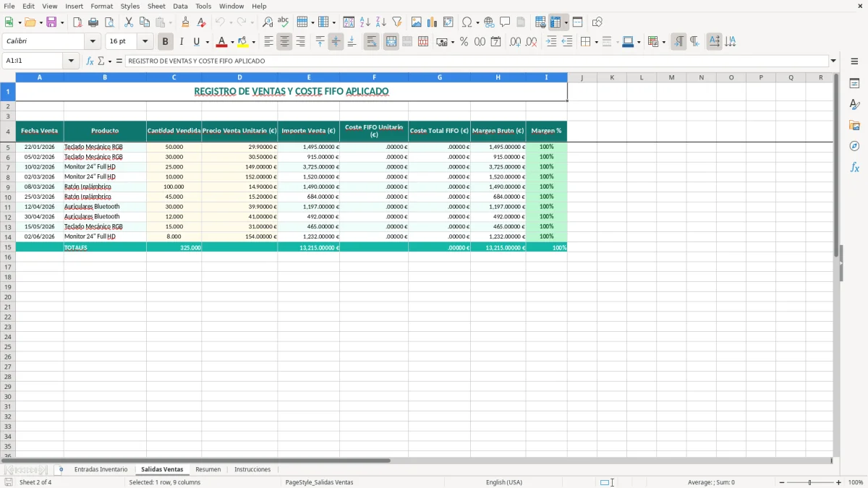Expand the Name Box dropdown
868x488 pixels.
(x=71, y=61)
